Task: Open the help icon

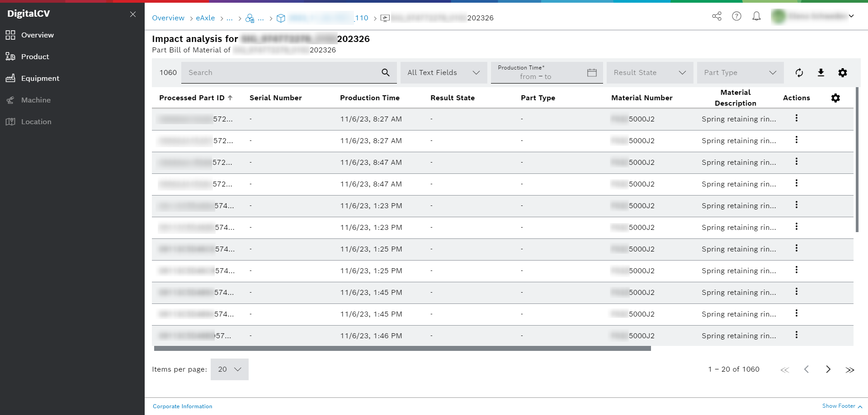Action: 737,16
